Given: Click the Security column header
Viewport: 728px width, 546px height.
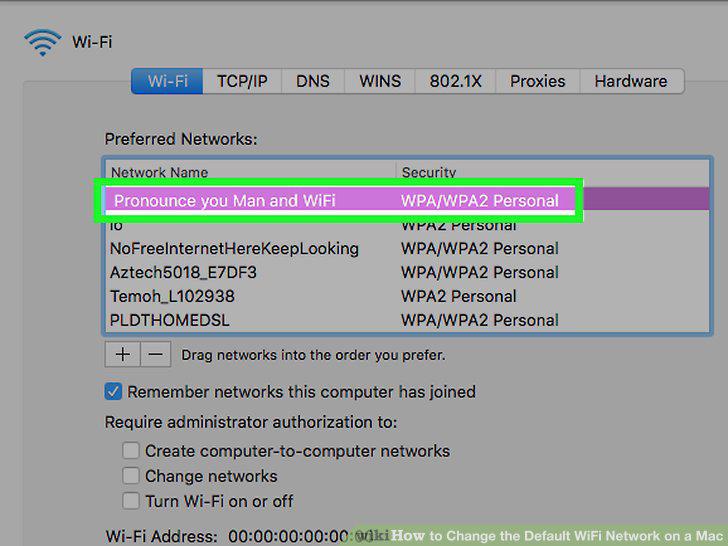Looking at the screenshot, I should coord(552,172).
